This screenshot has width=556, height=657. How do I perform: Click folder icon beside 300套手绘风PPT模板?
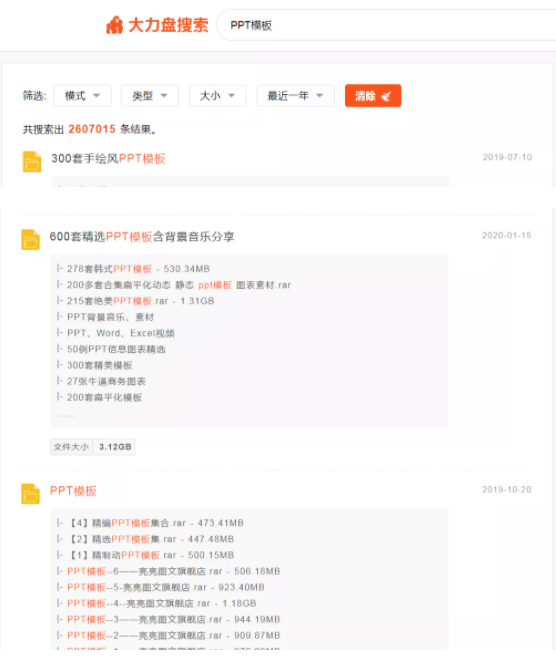tap(32, 161)
